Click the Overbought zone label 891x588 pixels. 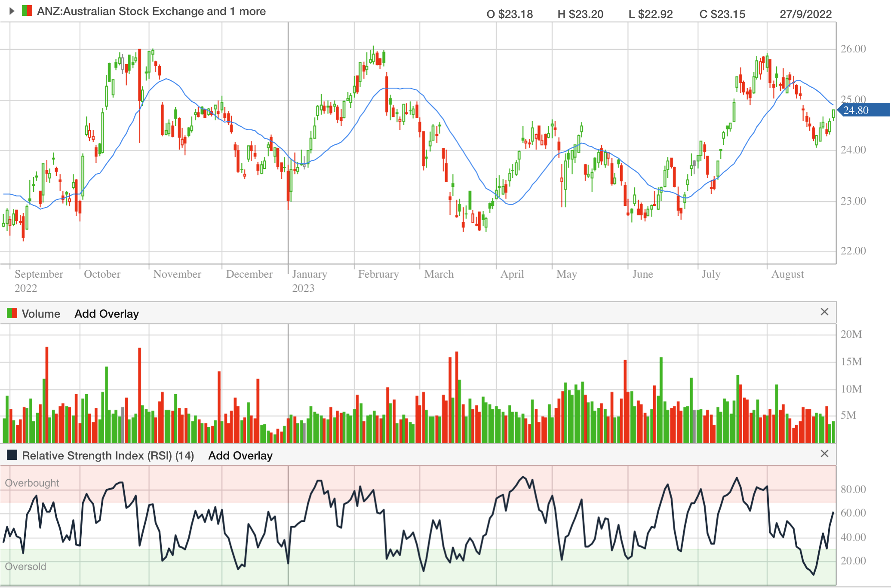[32, 483]
